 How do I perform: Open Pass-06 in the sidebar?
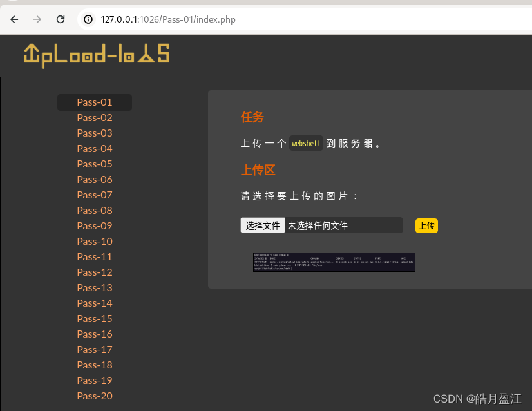click(95, 180)
